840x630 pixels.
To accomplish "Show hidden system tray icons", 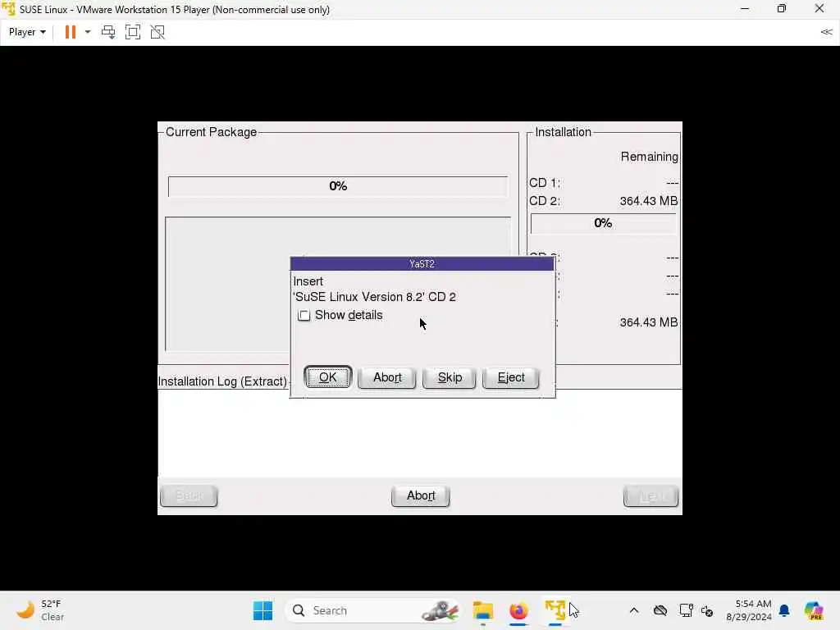I will (x=634, y=610).
